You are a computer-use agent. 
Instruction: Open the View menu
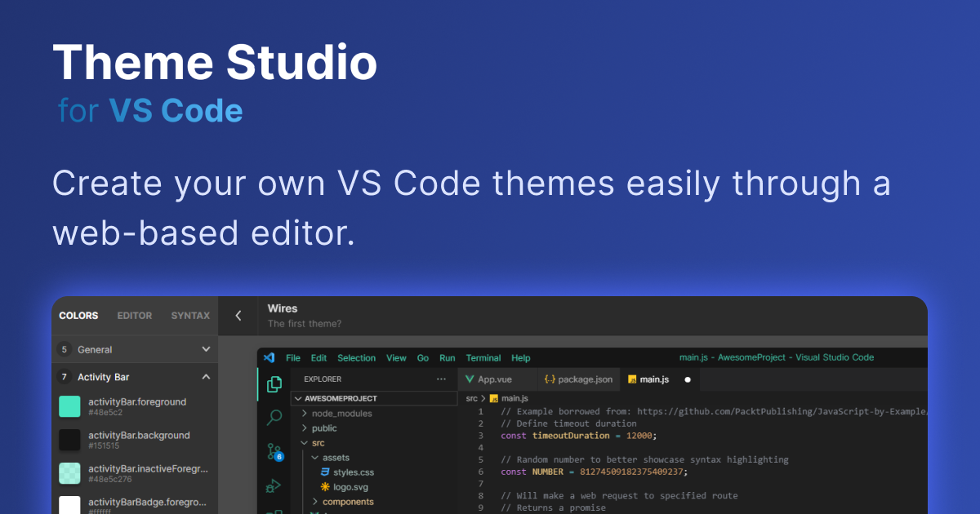[396, 358]
